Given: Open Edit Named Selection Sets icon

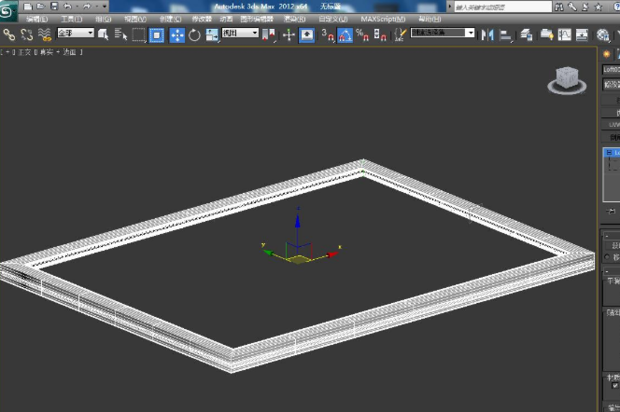Looking at the screenshot, I should coord(400,35).
